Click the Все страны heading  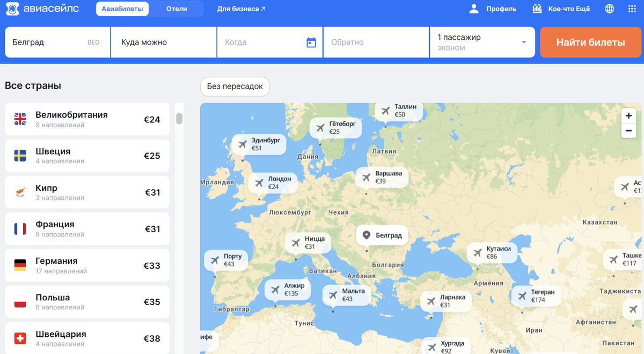pyautogui.click(x=33, y=85)
